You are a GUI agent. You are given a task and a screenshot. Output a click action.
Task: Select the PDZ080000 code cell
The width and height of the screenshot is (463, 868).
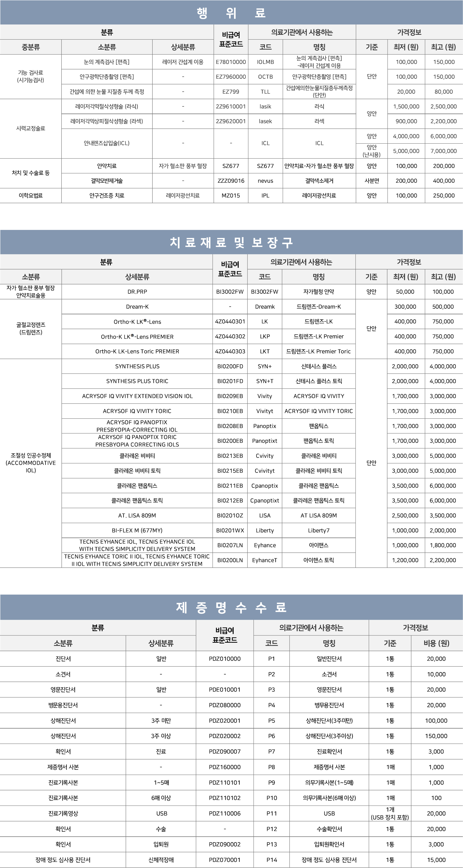tap(225, 705)
